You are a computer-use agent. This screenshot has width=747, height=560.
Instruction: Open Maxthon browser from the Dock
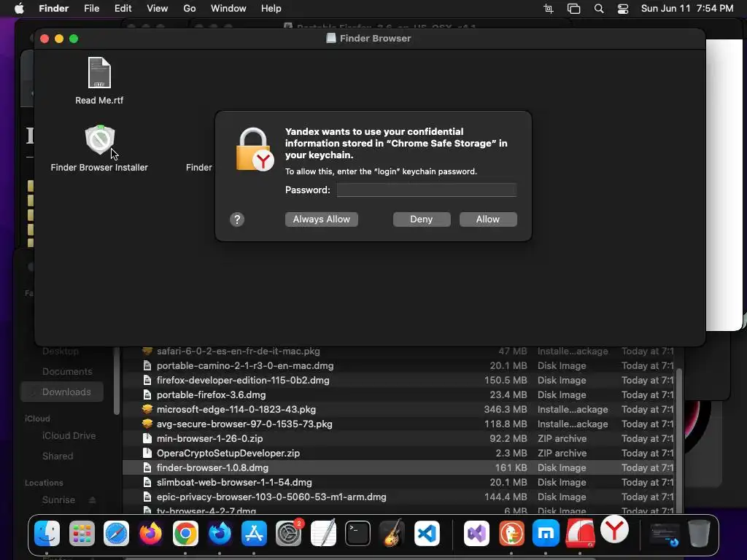(x=546, y=533)
